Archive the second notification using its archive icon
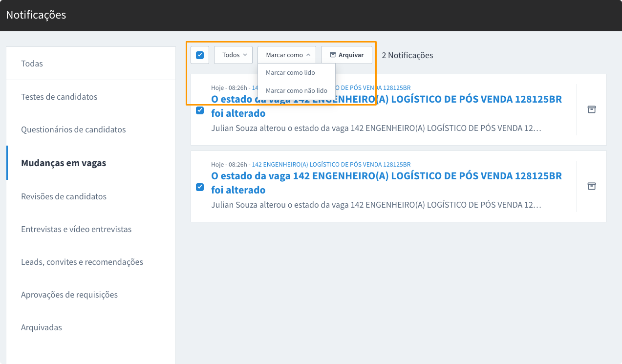 [x=591, y=186]
